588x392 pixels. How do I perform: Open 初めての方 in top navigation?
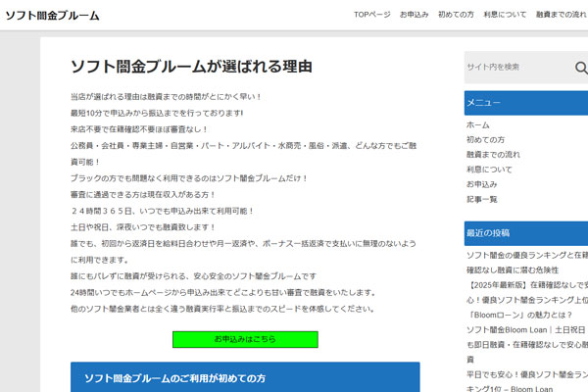point(456,15)
